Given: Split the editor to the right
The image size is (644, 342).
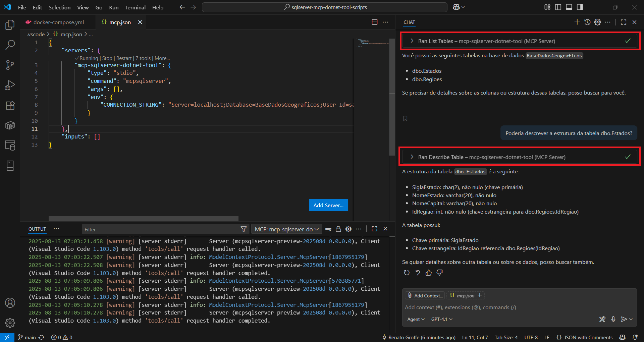Looking at the screenshot, I should point(375,22).
